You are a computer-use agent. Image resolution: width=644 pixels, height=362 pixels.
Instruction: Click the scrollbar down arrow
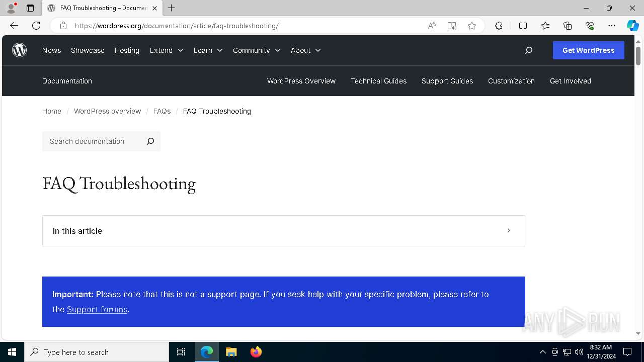pos(638,333)
